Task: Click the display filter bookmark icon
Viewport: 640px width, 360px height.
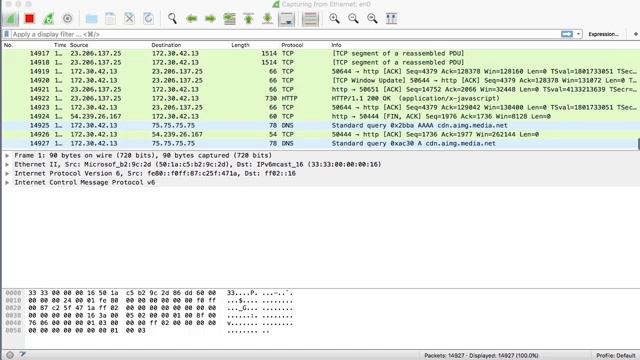Action: point(7,34)
